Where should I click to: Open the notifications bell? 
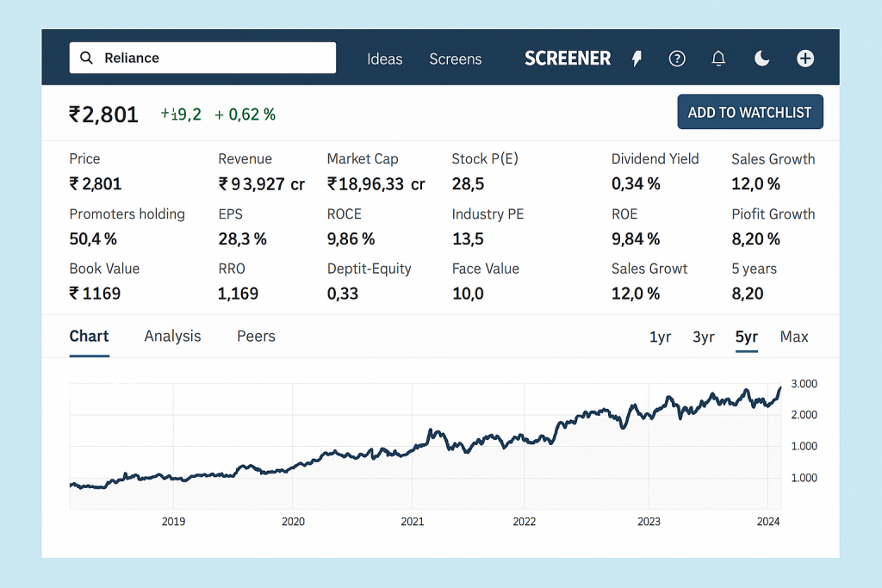(x=718, y=59)
